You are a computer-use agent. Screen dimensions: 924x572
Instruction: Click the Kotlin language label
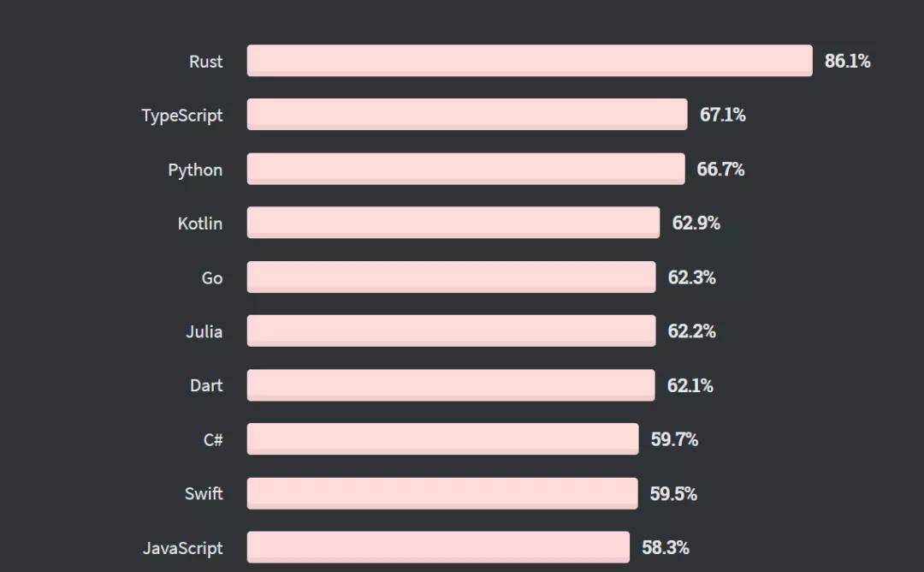click(x=200, y=223)
